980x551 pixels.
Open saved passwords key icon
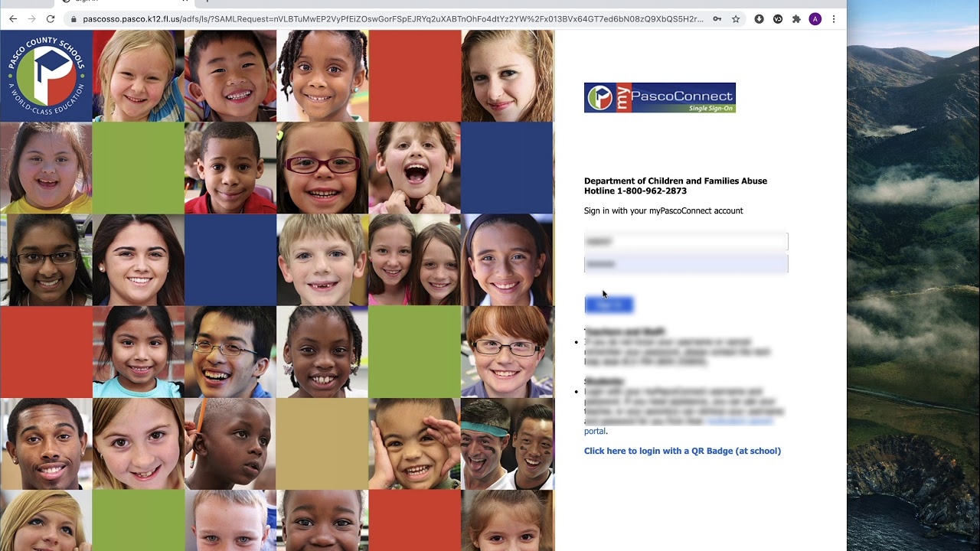[x=717, y=19]
